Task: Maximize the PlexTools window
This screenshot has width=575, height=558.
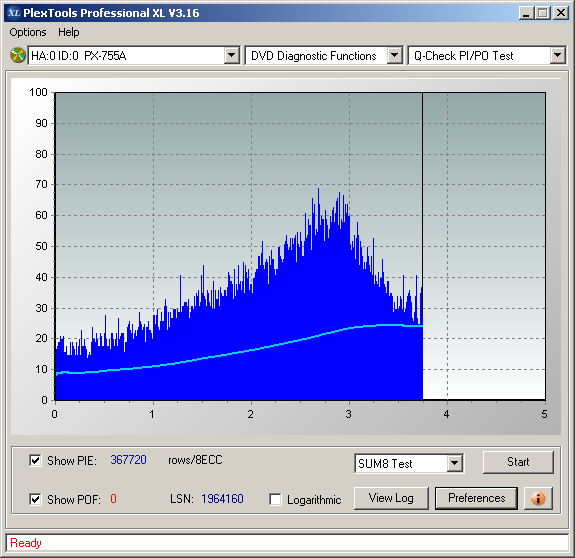Action: [x=543, y=13]
